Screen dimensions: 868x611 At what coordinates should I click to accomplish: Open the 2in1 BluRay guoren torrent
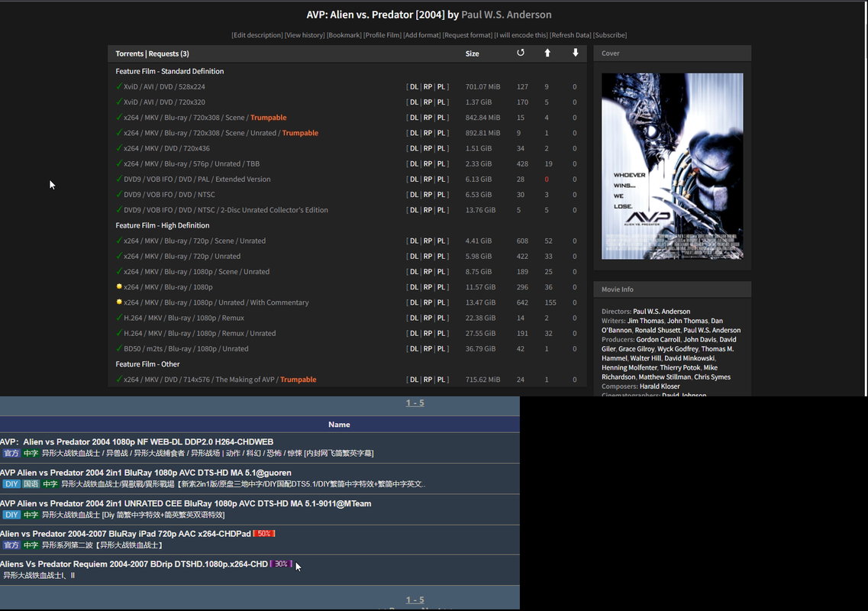click(146, 473)
